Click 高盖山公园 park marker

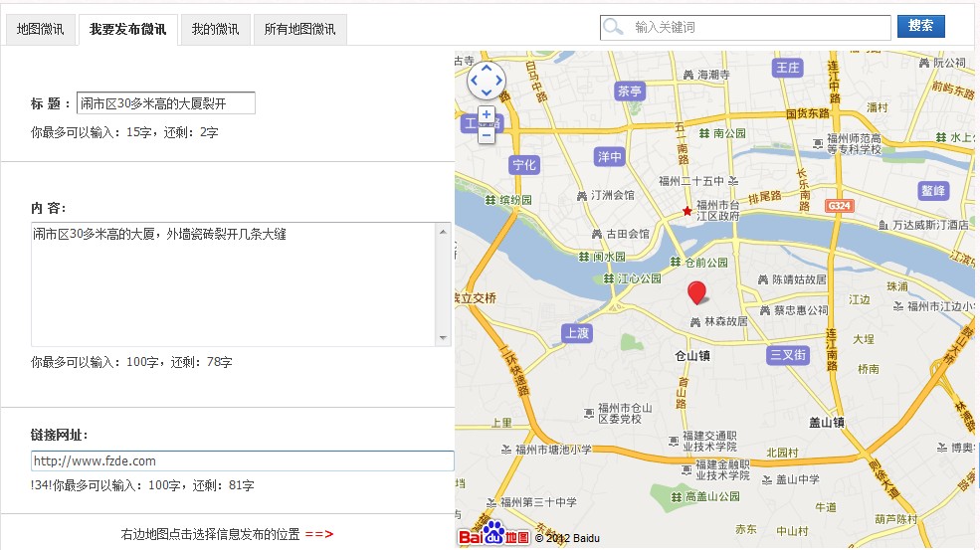(705, 497)
